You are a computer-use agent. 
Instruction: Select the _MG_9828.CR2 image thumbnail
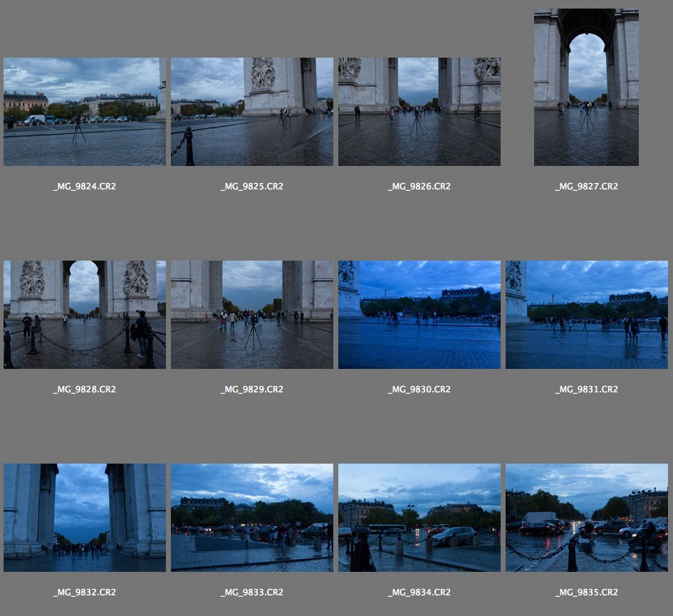click(84, 315)
